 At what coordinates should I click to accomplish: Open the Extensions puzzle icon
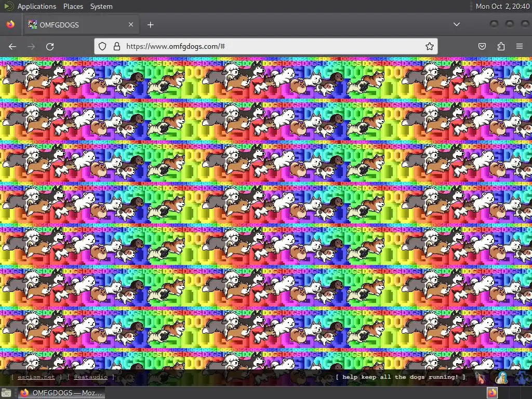(501, 46)
